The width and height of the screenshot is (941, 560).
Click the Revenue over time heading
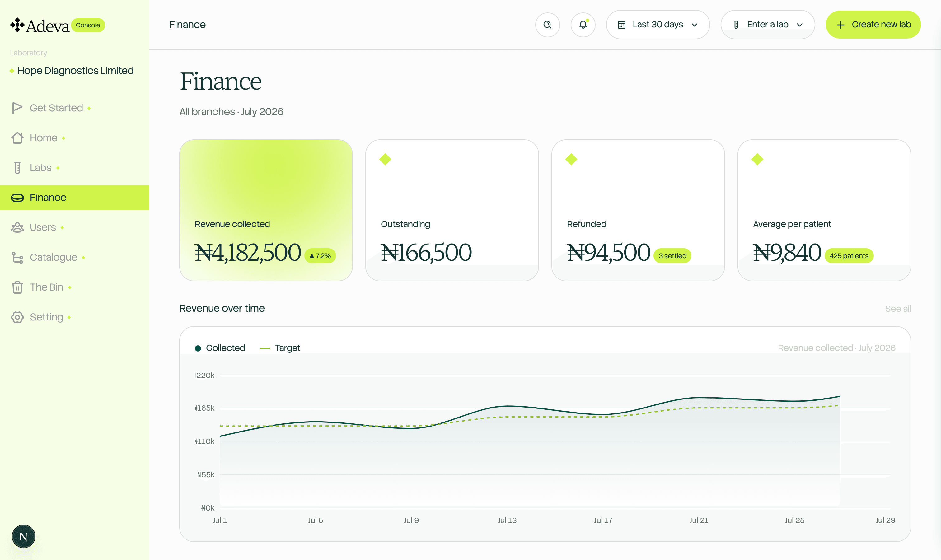(222, 308)
